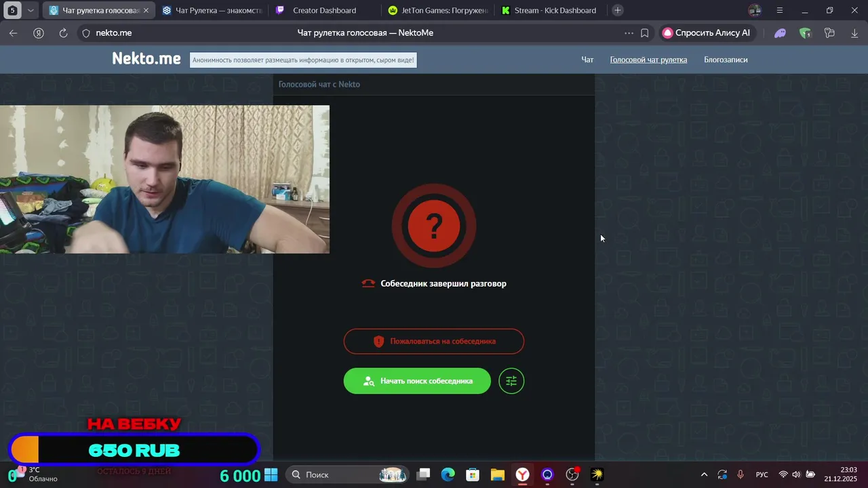
Task: Switch to Yandex Browser on the taskbar
Action: tap(523, 474)
